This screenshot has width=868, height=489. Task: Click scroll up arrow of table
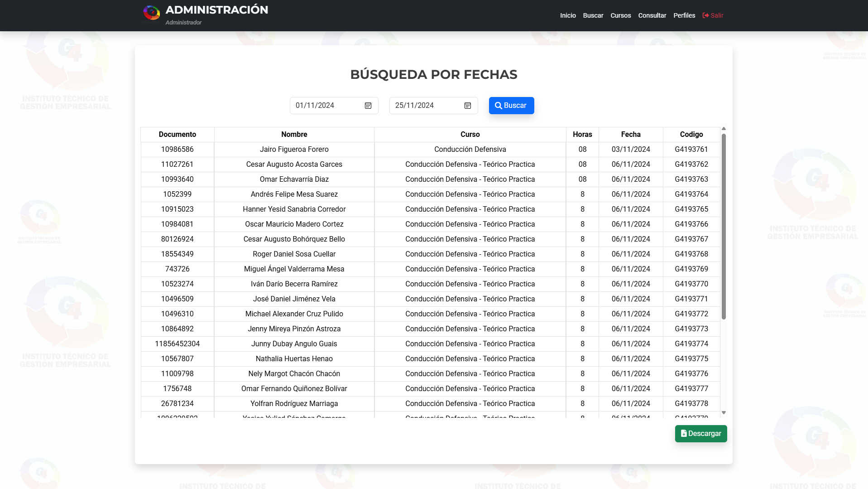(724, 129)
